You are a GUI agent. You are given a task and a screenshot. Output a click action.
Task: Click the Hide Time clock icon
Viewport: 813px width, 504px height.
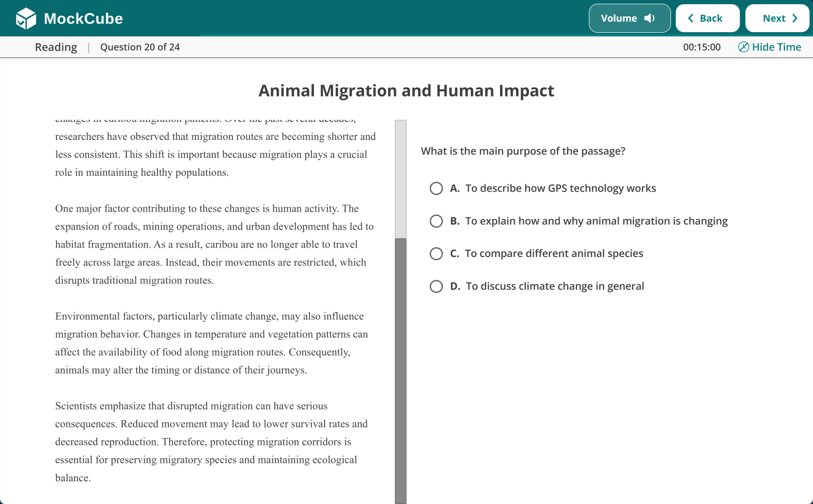743,47
